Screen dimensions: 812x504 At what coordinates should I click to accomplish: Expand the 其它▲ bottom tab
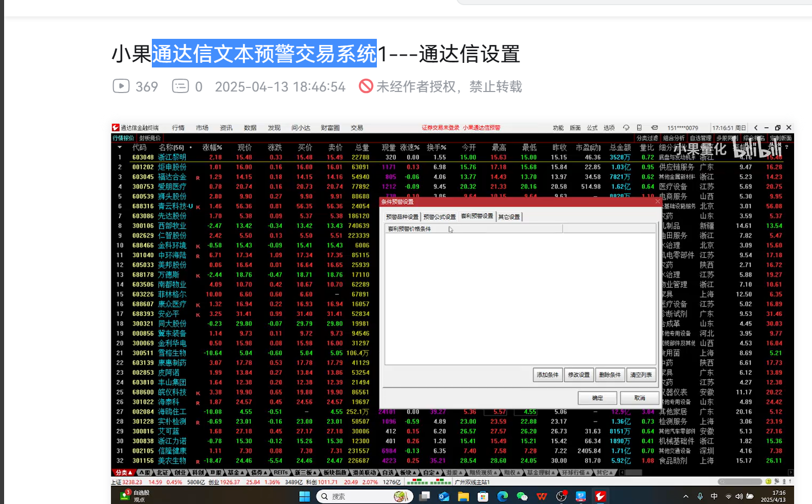604,472
